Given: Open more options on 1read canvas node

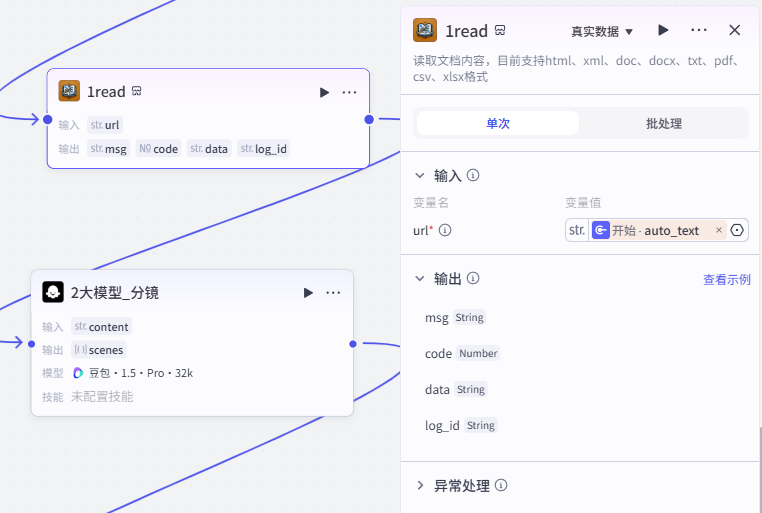Looking at the screenshot, I should coord(349,92).
